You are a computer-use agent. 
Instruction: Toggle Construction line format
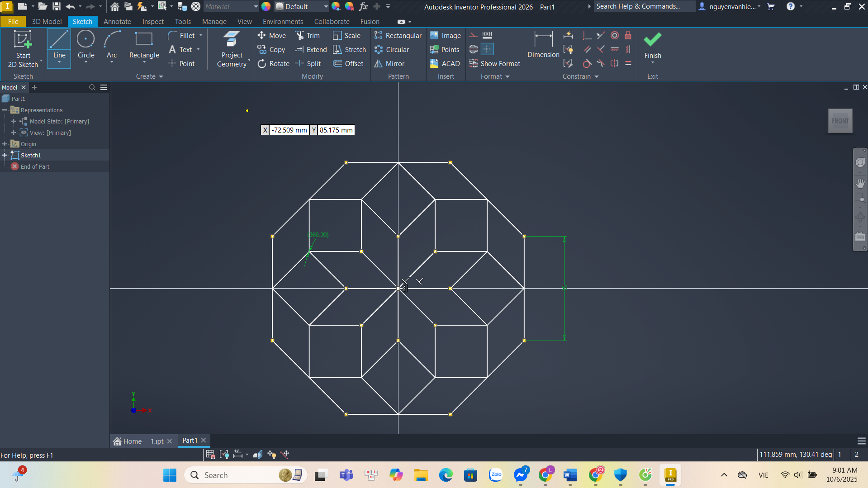coord(474,35)
